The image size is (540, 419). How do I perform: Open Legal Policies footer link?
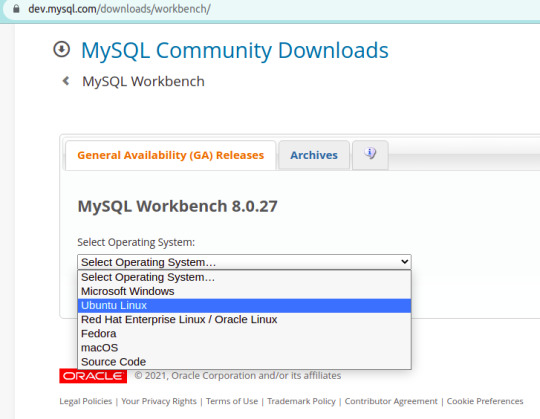pos(86,401)
